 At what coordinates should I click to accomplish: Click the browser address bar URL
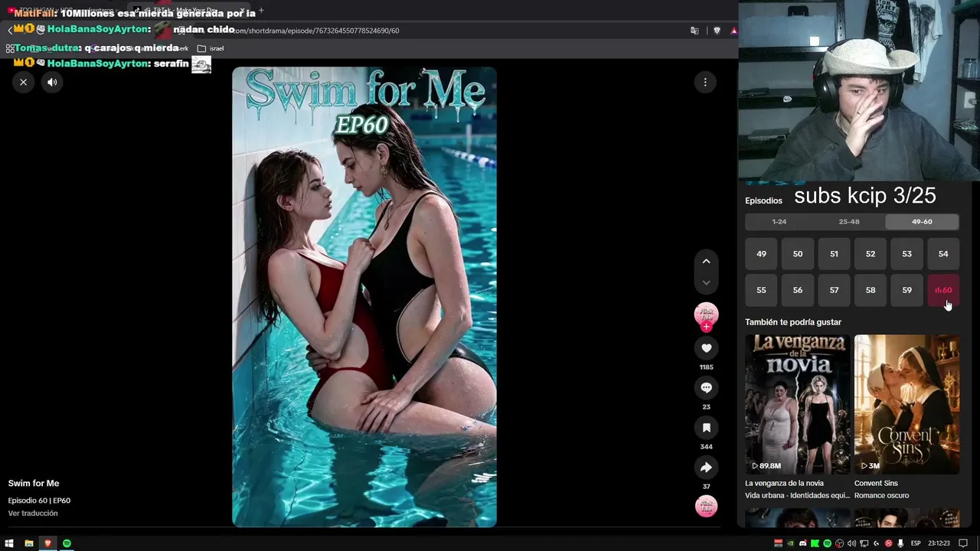click(x=314, y=31)
